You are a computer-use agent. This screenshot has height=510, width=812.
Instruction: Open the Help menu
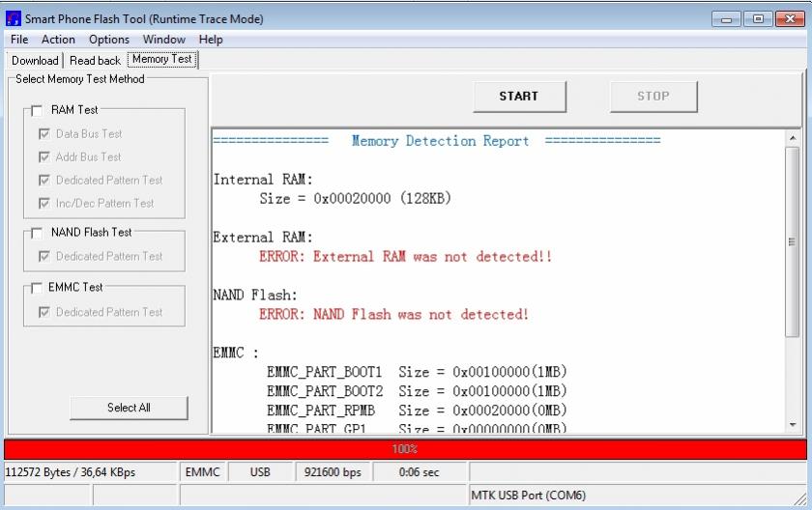pyautogui.click(x=211, y=40)
